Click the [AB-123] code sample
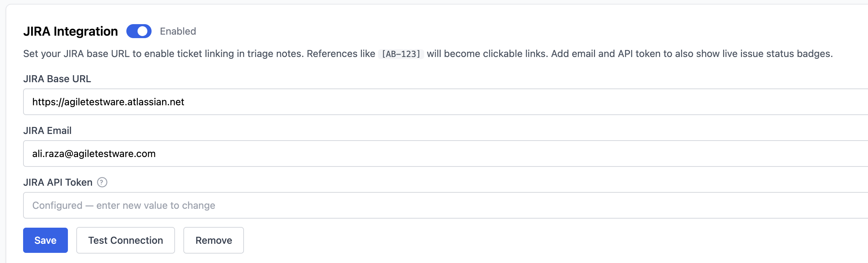Screen dimensions: 868x263 401,54
